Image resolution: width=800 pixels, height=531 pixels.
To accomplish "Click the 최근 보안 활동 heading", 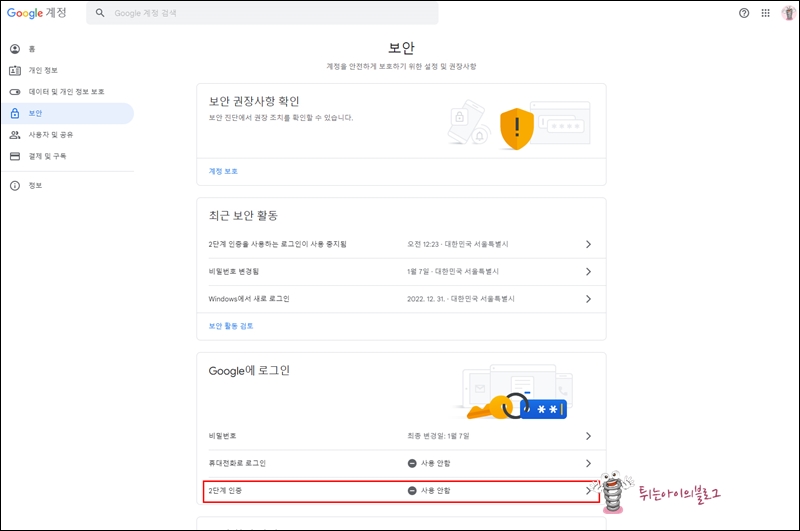I will [243, 215].
